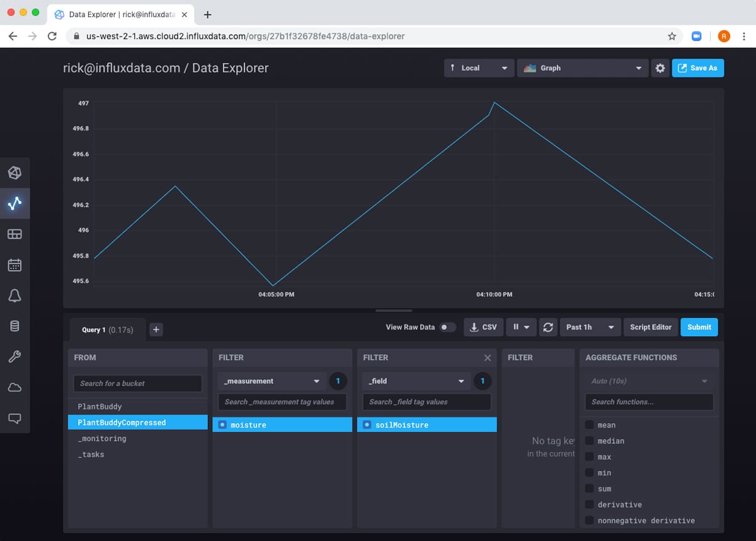Image resolution: width=756 pixels, height=541 pixels.
Task: Select the PlantBuddy bucket in the list
Action: [100, 407]
